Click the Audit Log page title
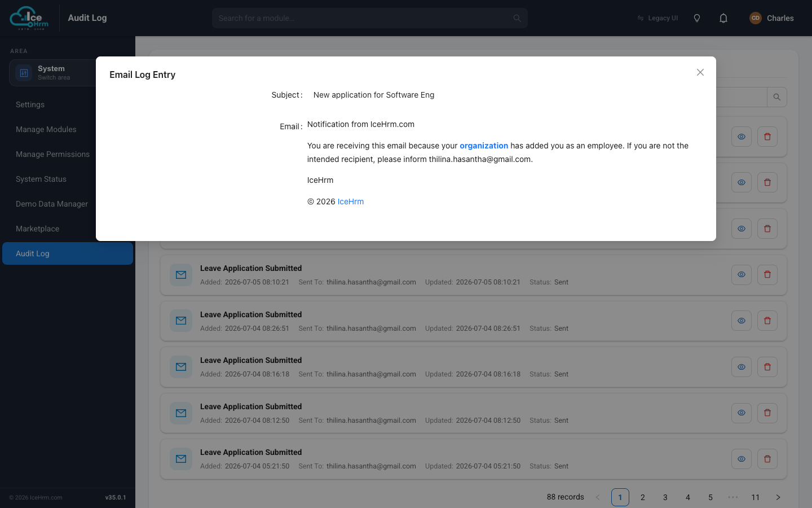This screenshot has width=812, height=508. (87, 18)
